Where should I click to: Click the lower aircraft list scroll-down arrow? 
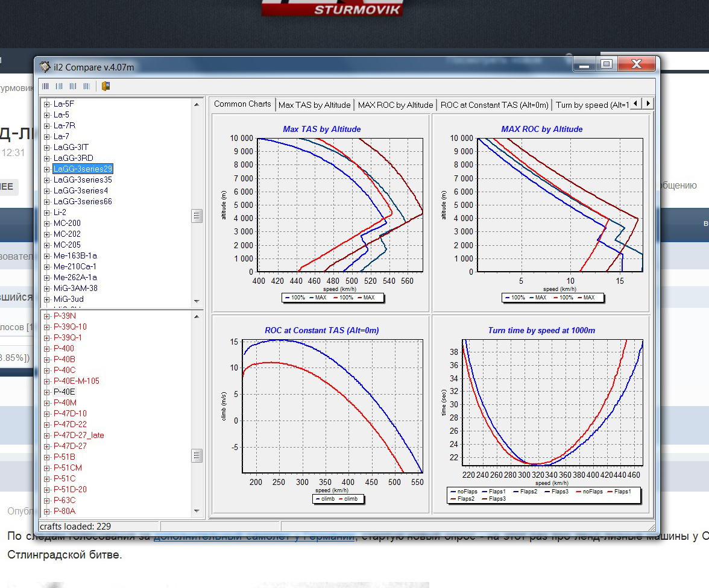[x=197, y=511]
